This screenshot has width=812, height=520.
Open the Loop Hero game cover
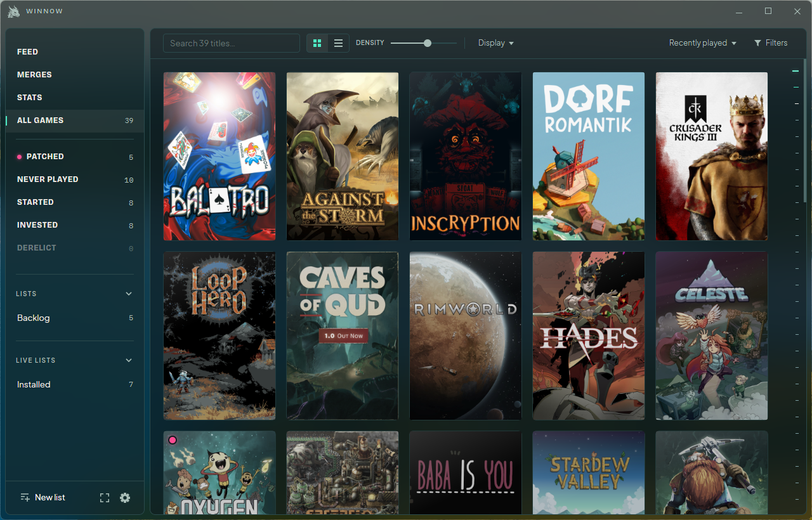pyautogui.click(x=219, y=336)
